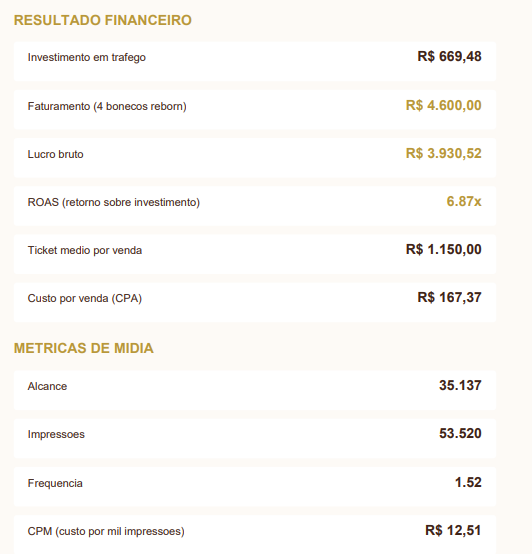This screenshot has width=532, height=554.
Task: Select the Lucro bruto row label
Action: pos(55,154)
